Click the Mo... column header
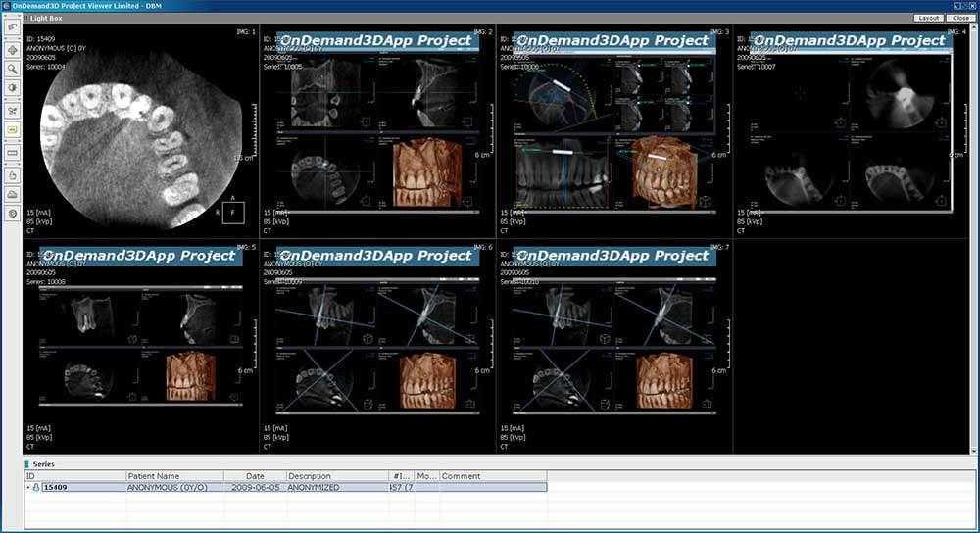This screenshot has width=980, height=533. (x=427, y=476)
